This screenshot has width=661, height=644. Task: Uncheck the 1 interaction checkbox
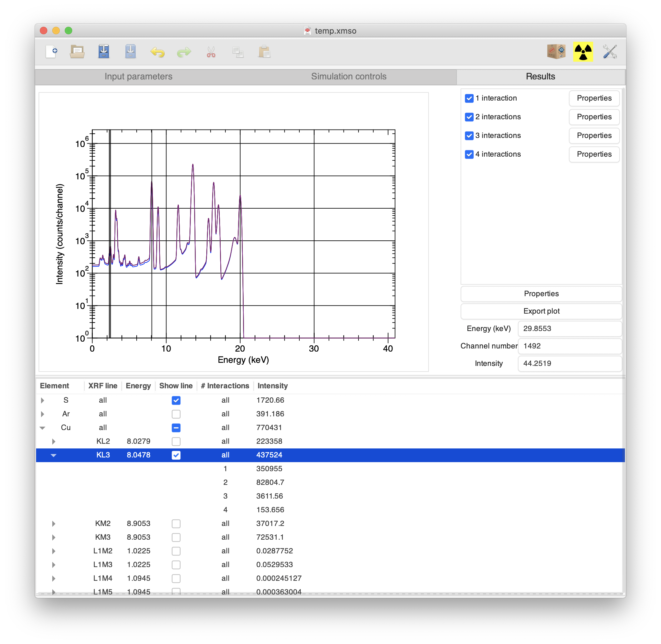[469, 98]
